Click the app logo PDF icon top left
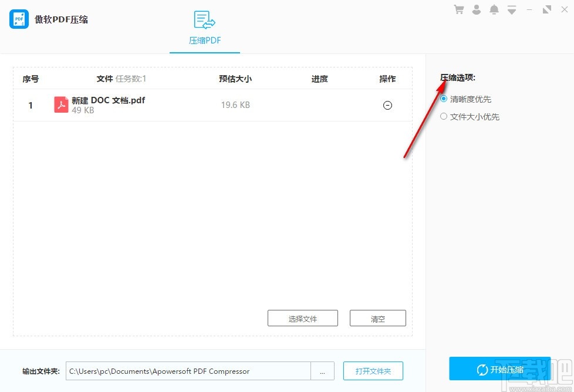The width and height of the screenshot is (574, 392). pos(18,19)
